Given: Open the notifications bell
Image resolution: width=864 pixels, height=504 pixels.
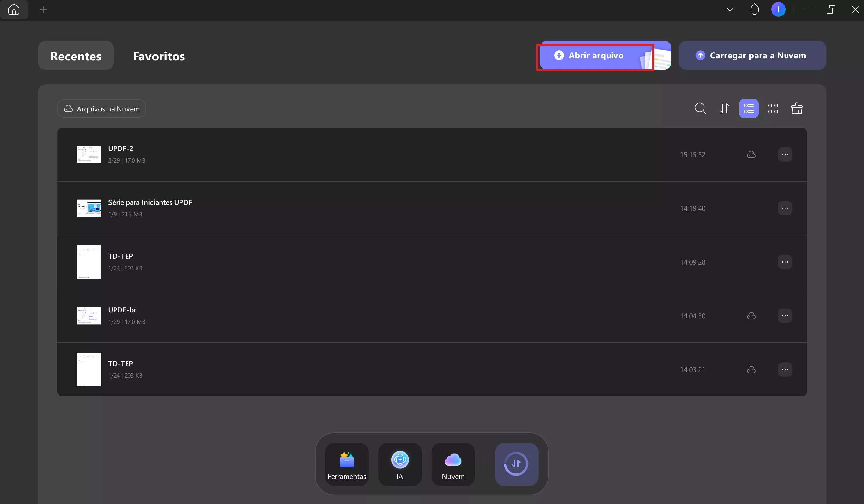Looking at the screenshot, I should (754, 9).
